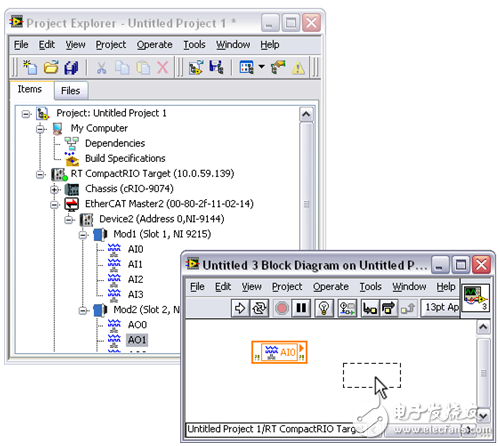500x446 pixels.
Task: Open filter view dropdown arrow in toolbar
Action: pyautogui.click(x=262, y=67)
